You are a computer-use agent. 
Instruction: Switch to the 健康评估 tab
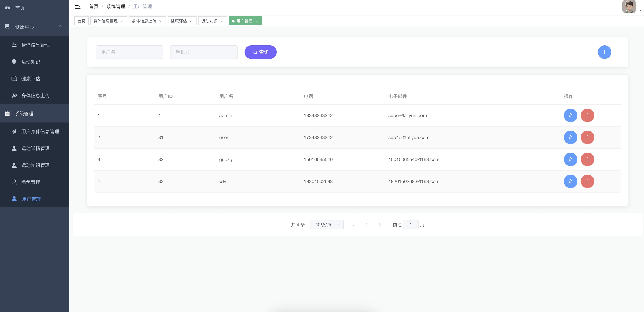[178, 21]
